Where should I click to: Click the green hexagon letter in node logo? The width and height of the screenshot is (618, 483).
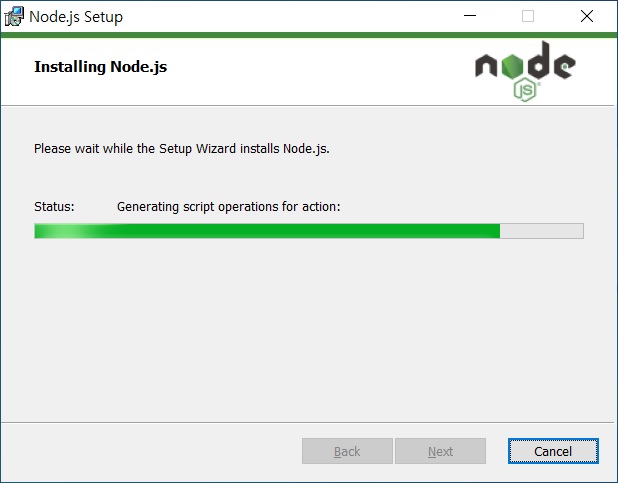[512, 66]
